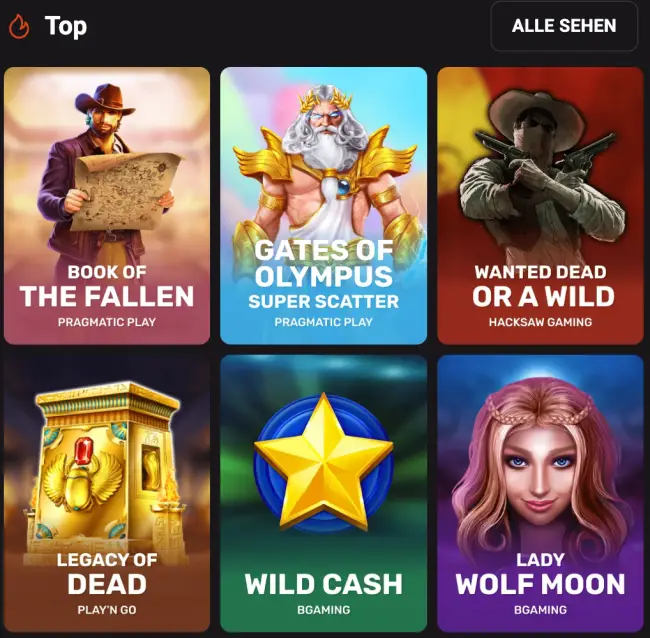Open the Legacy of Dead game card

(107, 493)
